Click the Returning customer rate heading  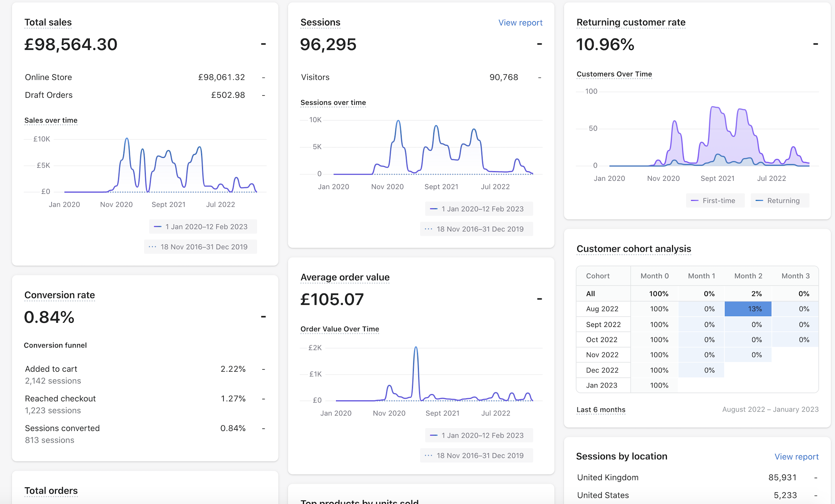coord(630,23)
